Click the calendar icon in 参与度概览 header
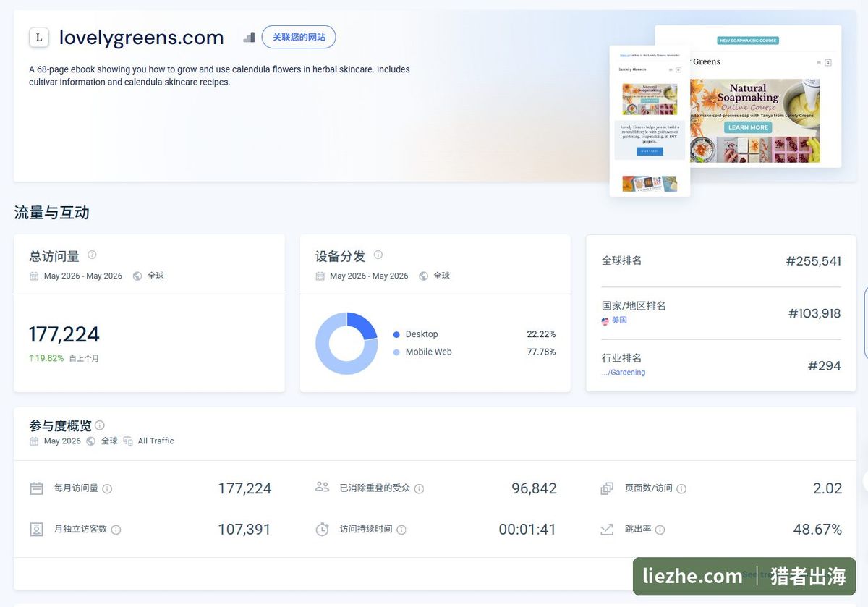Image resolution: width=868 pixels, height=607 pixels. (34, 441)
